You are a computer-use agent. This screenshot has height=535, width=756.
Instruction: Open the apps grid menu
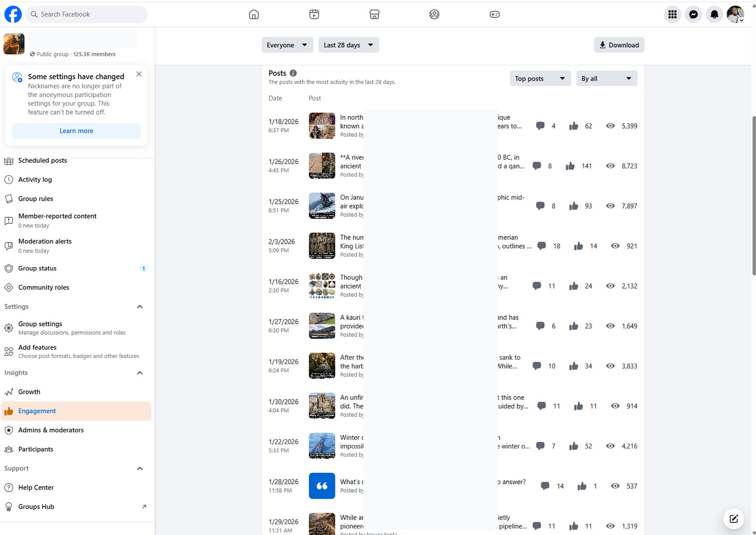[x=672, y=14]
